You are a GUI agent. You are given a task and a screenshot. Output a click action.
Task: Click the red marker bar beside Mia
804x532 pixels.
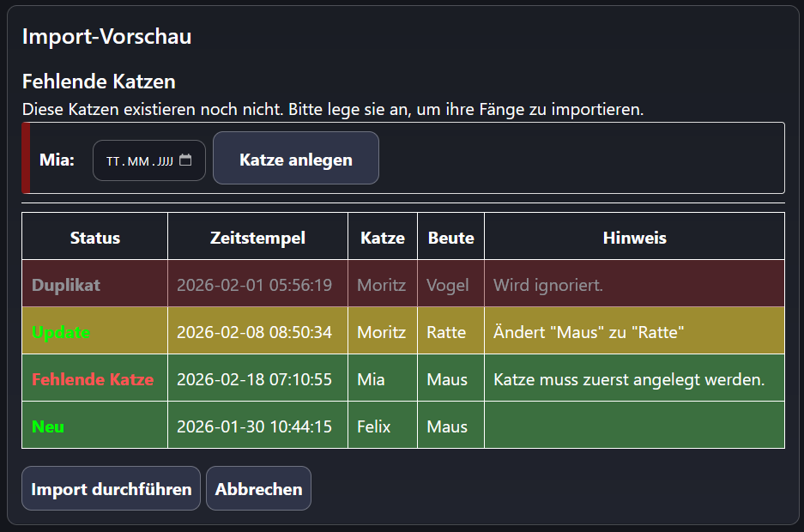click(x=26, y=158)
